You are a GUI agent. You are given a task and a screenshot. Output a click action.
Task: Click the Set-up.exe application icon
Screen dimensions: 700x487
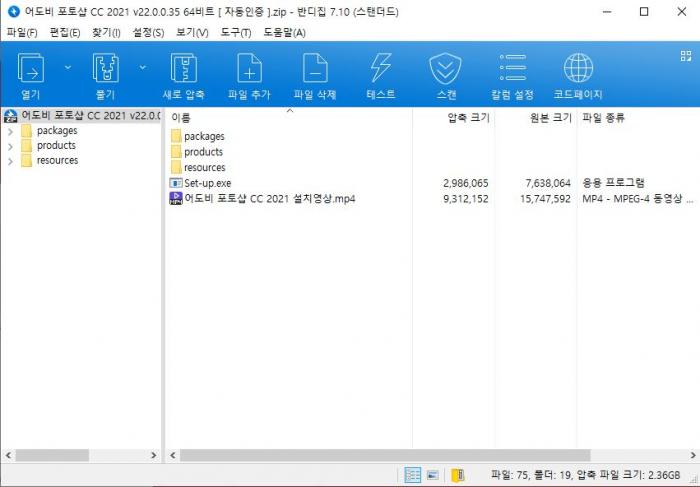[176, 183]
